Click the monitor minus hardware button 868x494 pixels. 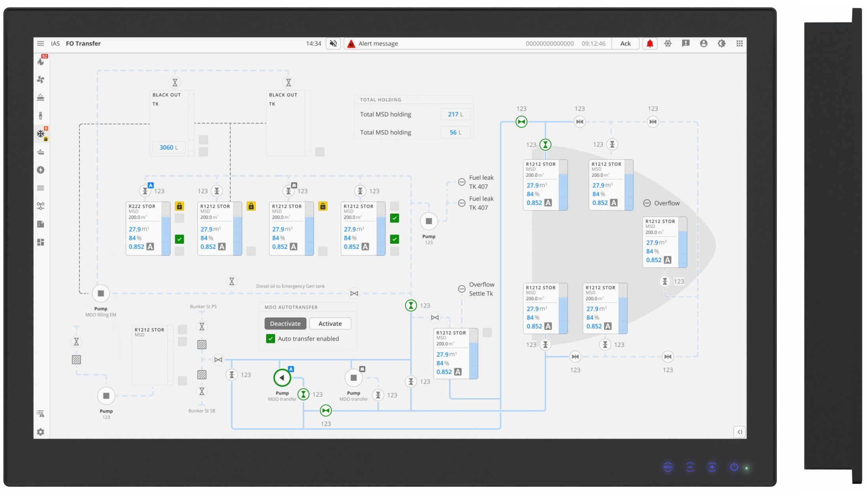point(690,467)
